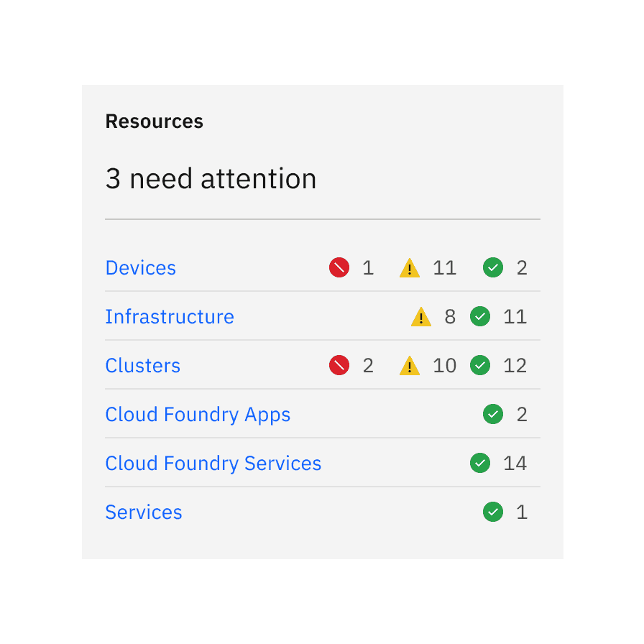Click the green success icon for Cloud Foundry Services
644x644 pixels.
pyautogui.click(x=480, y=463)
